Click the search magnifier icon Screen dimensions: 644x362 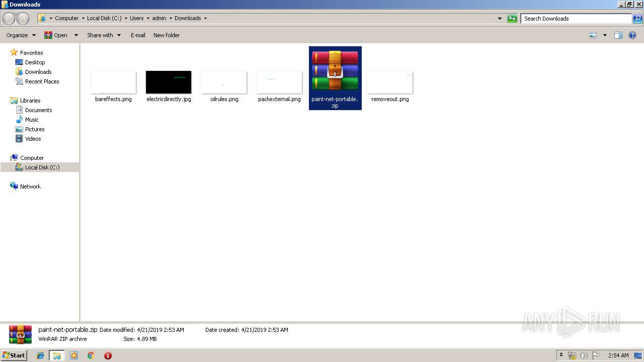[x=637, y=19]
